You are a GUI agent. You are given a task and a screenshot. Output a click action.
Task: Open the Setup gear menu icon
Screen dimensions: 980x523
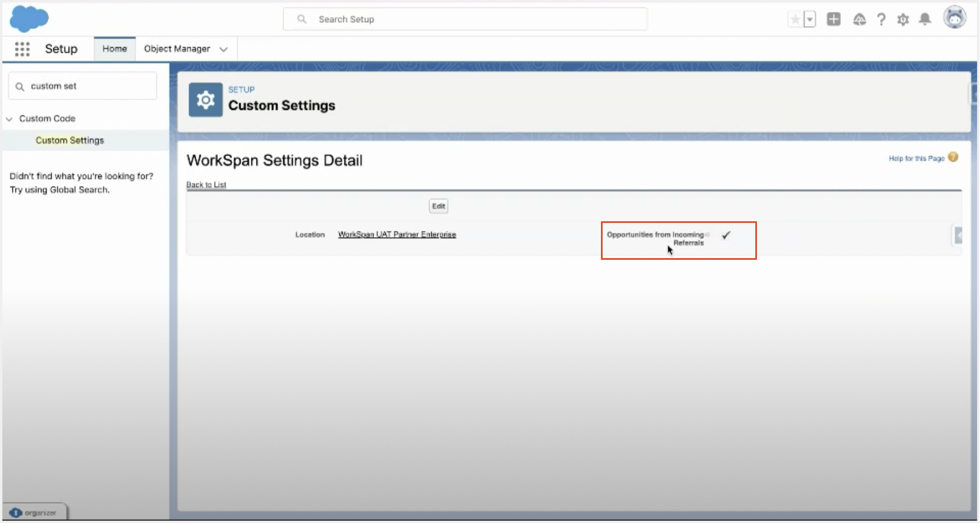coord(903,19)
